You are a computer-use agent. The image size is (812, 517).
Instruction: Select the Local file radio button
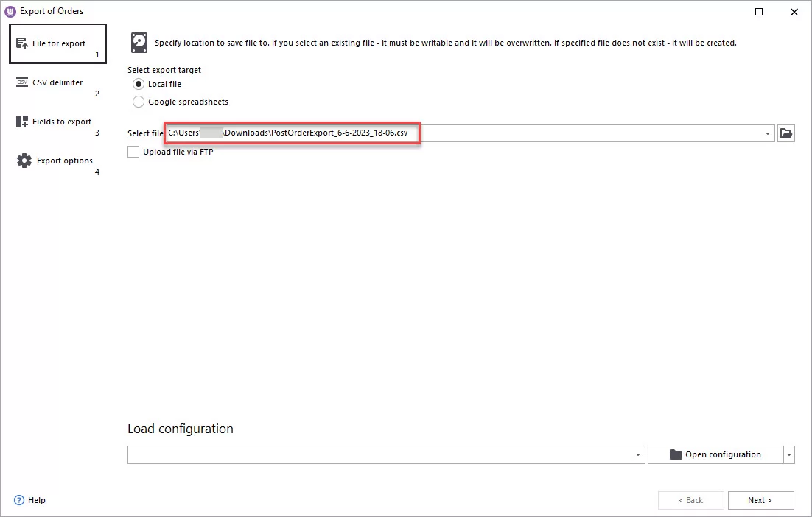coord(138,84)
